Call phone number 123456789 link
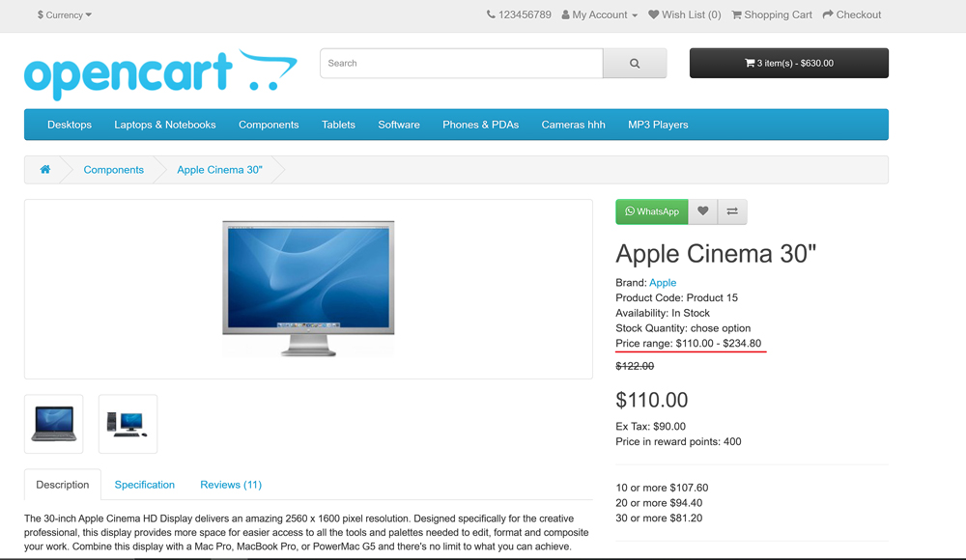Screen dimensions: 966x560 519,14
